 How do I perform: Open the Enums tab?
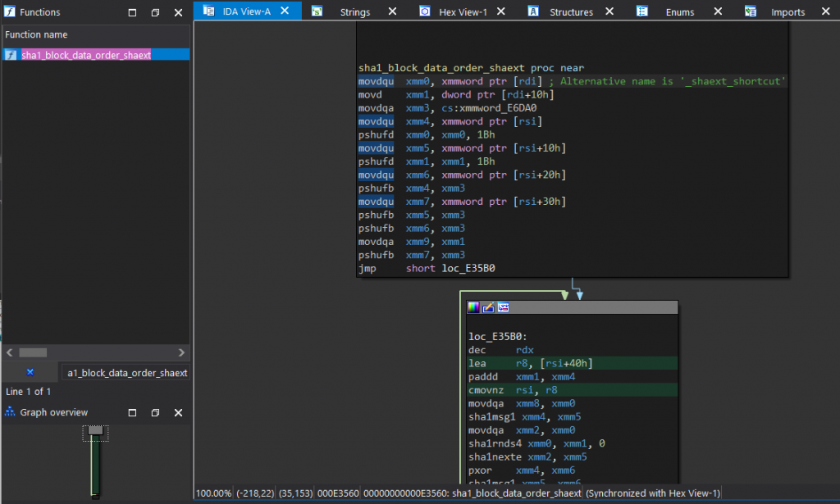(680, 11)
